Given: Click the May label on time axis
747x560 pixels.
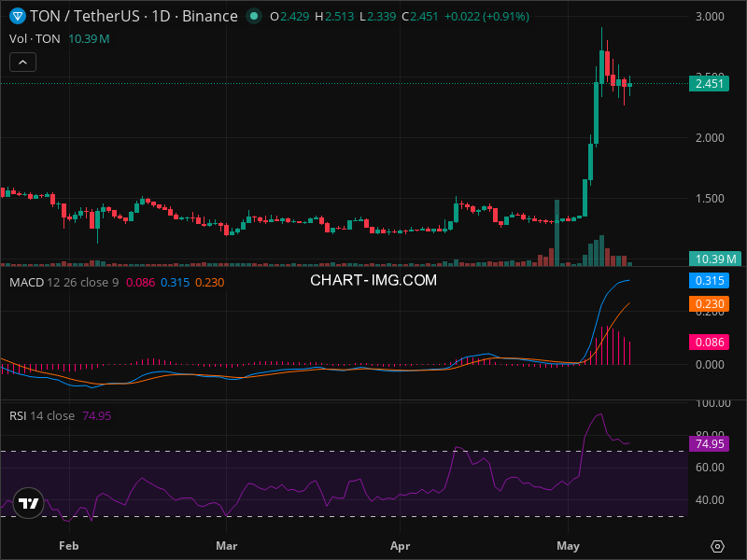Looking at the screenshot, I should click(568, 546).
